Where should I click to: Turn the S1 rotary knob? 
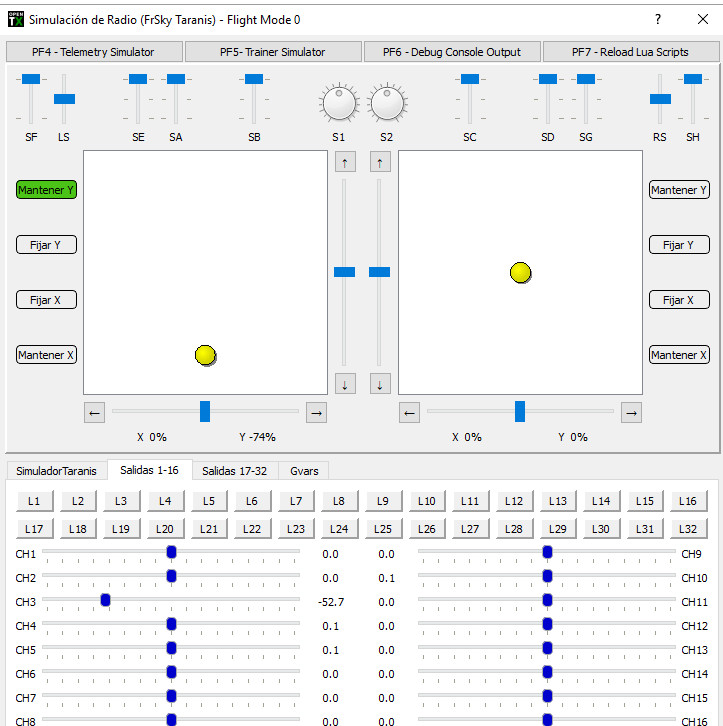pyautogui.click(x=339, y=103)
